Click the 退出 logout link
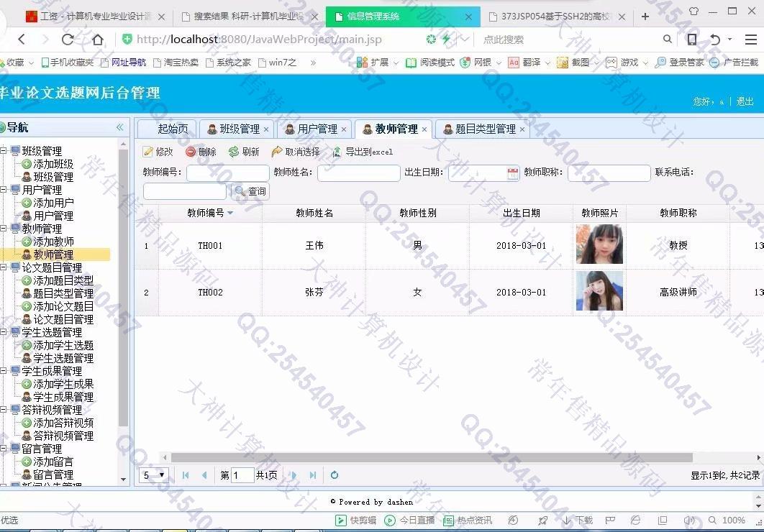The image size is (764, 532). [x=745, y=101]
